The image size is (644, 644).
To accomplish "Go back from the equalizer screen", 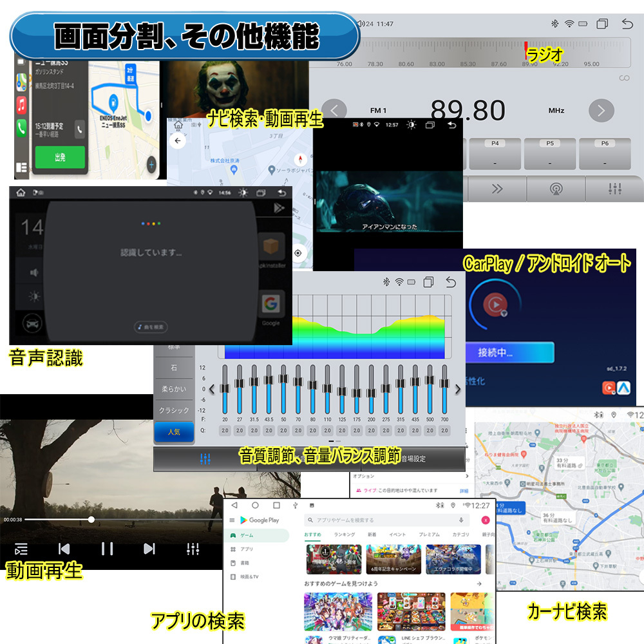I will (x=451, y=282).
